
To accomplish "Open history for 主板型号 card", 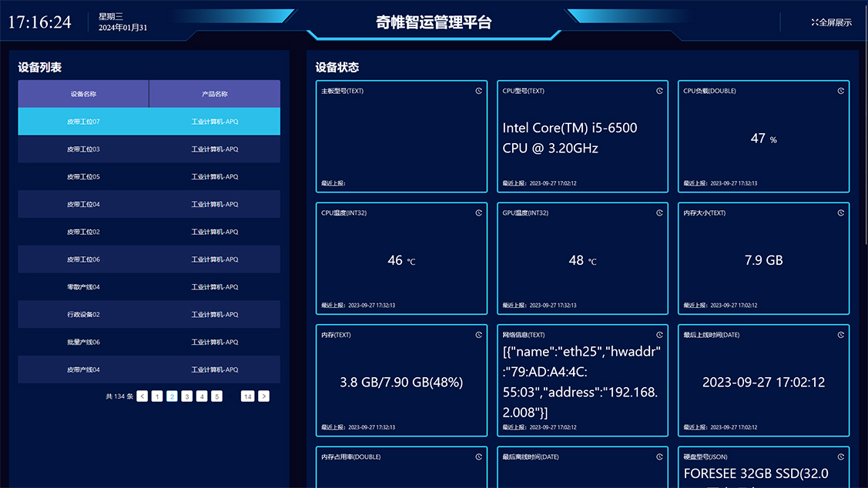I will 478,91.
